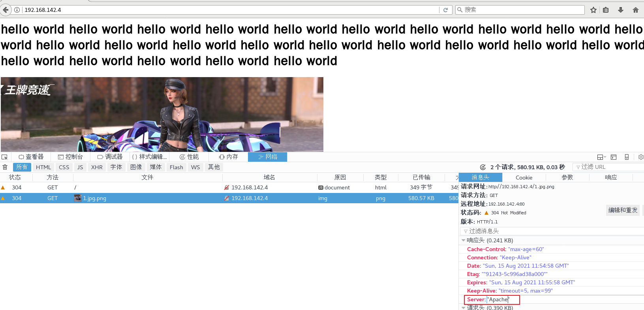Open the devtools toolbox dock options icon

(601, 157)
